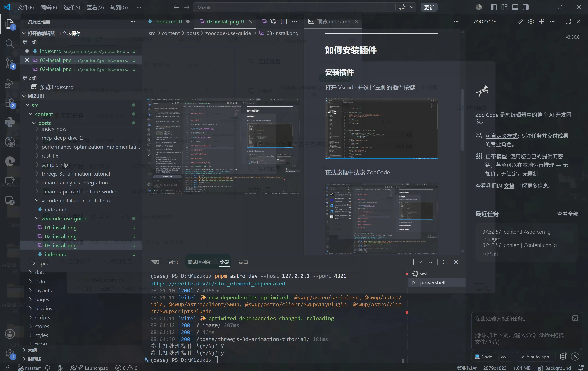Viewport: 588px width, 371px height.
Task: Open the Search view in activity bar
Action: (10, 44)
